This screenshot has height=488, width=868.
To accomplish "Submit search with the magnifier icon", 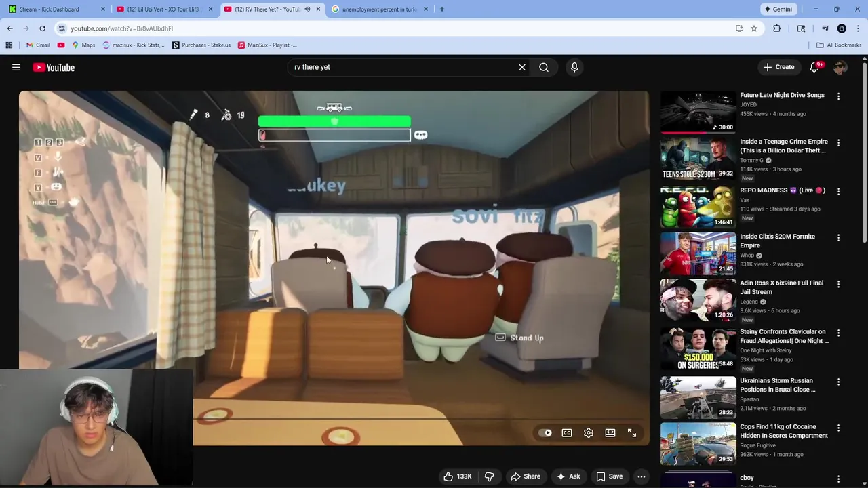I will pyautogui.click(x=544, y=67).
